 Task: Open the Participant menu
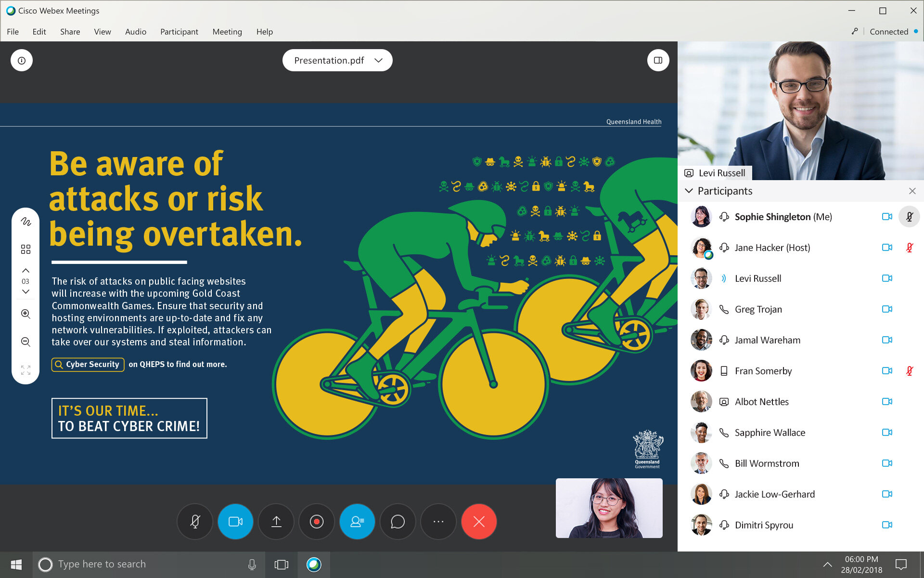pos(179,32)
